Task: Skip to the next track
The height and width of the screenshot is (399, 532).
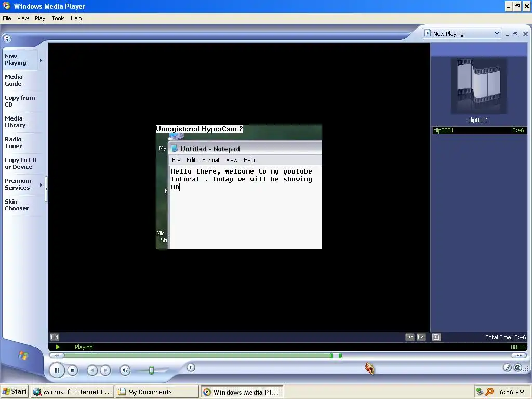Action: (105, 370)
